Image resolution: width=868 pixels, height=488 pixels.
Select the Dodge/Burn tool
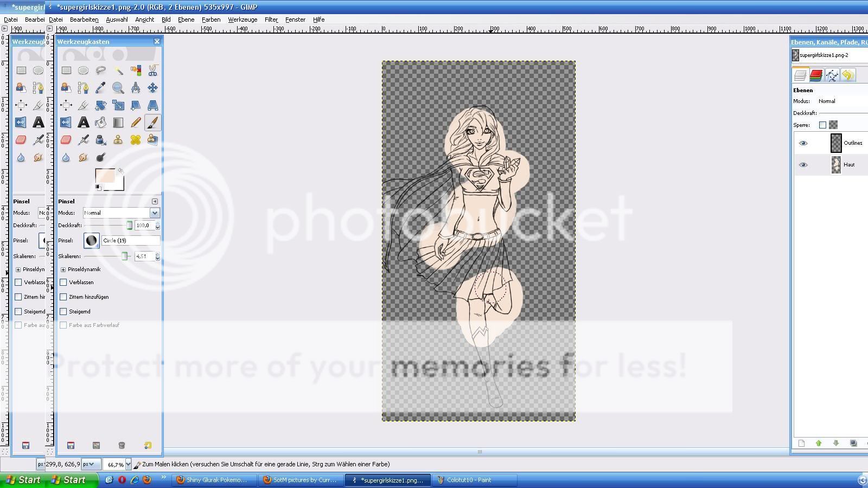[100, 157]
